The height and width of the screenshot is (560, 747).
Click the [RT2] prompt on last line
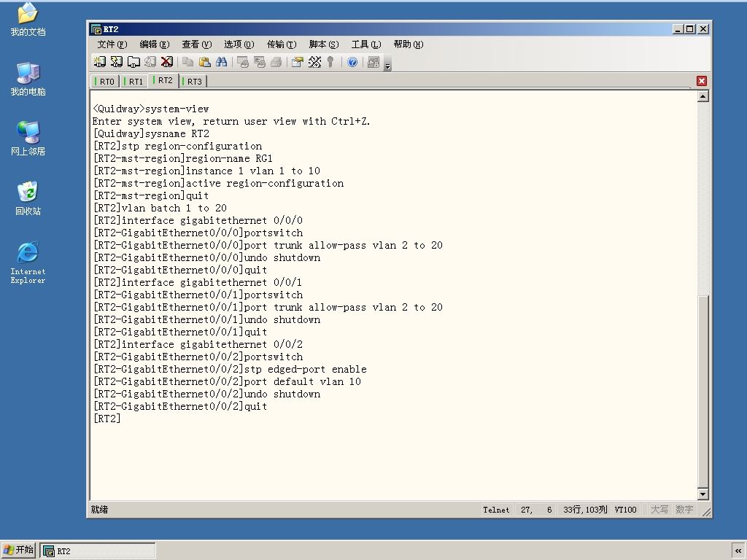(107, 419)
